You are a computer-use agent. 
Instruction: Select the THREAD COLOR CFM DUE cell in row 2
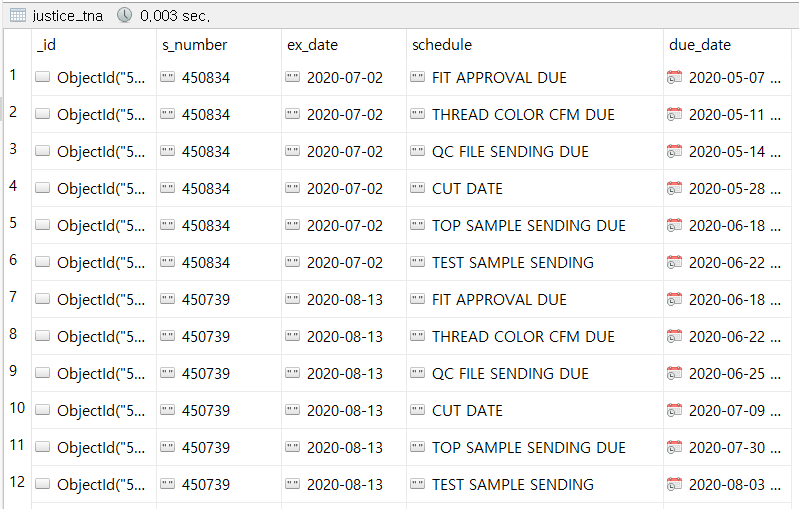point(523,115)
